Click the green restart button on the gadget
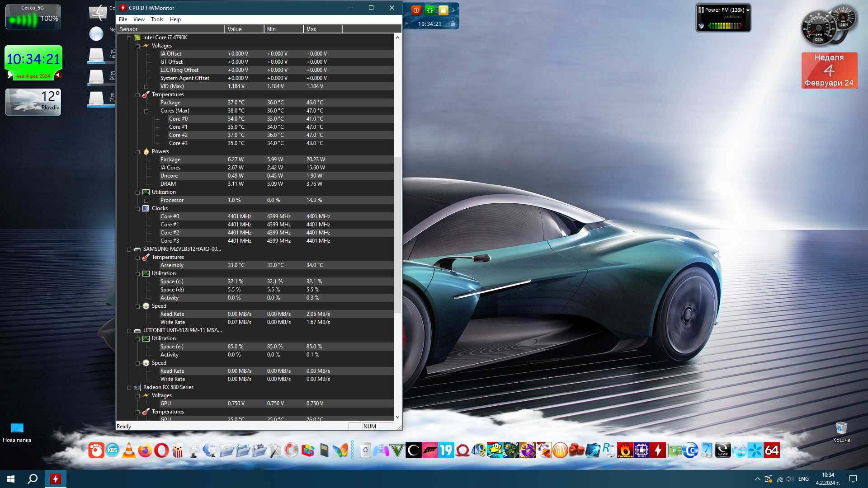 [x=430, y=10]
